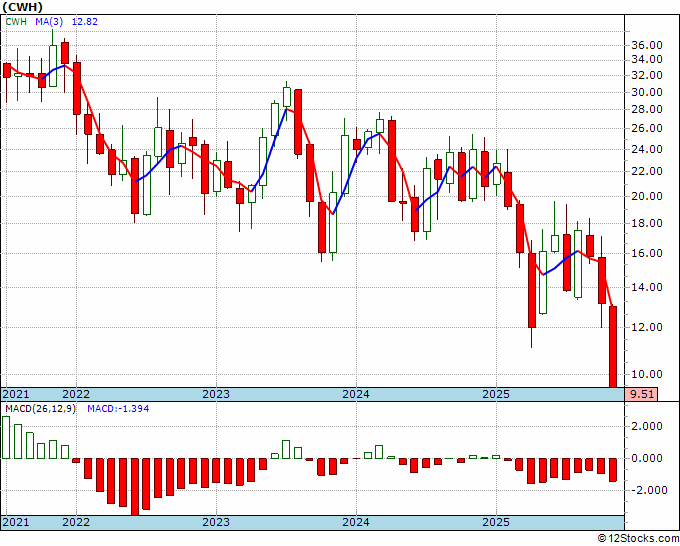Viewport: 680px width, 546px height.
Task: Click the 22.00 price axis label
Action: [647, 171]
